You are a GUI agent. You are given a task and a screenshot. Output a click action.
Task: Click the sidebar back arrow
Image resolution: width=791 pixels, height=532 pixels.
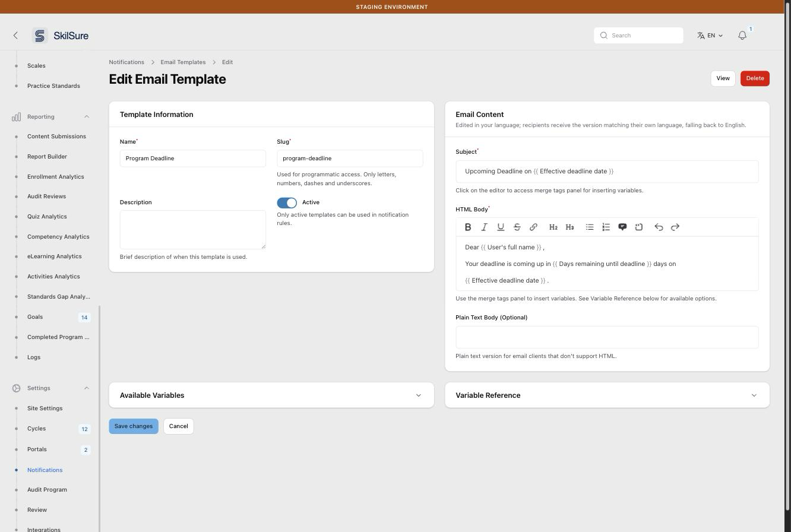[15, 36]
